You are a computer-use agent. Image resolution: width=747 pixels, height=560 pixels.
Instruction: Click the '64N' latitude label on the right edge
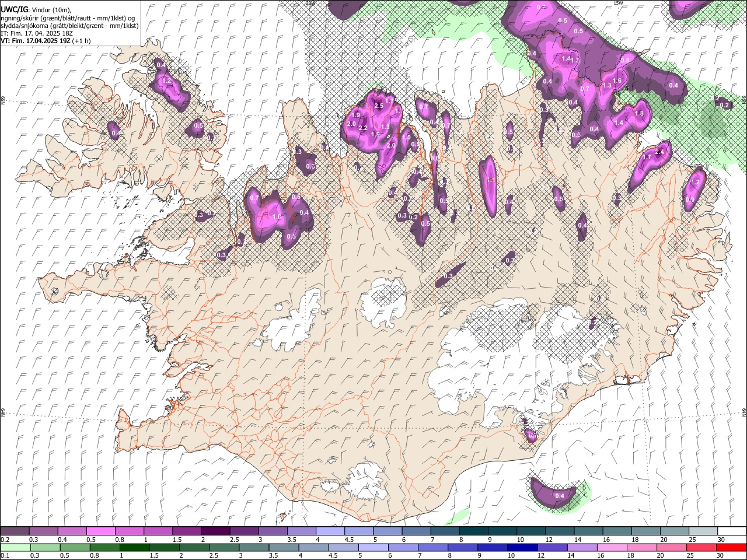(x=744, y=412)
